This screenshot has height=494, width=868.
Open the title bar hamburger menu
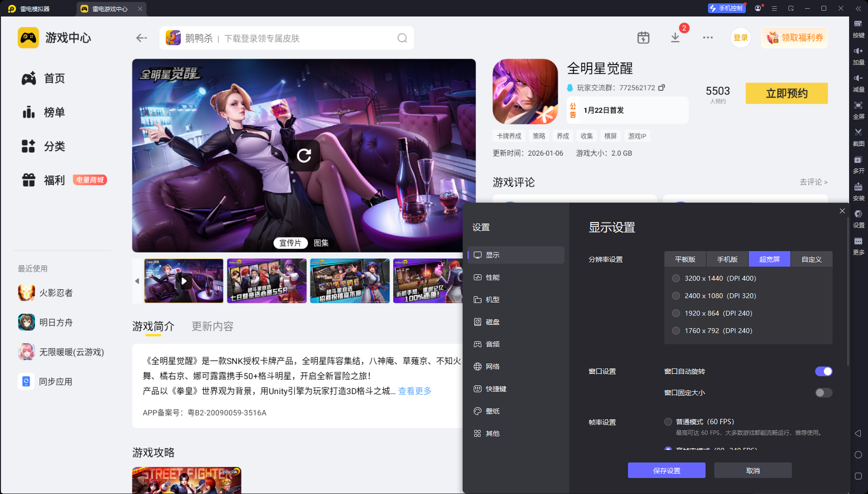click(x=774, y=8)
